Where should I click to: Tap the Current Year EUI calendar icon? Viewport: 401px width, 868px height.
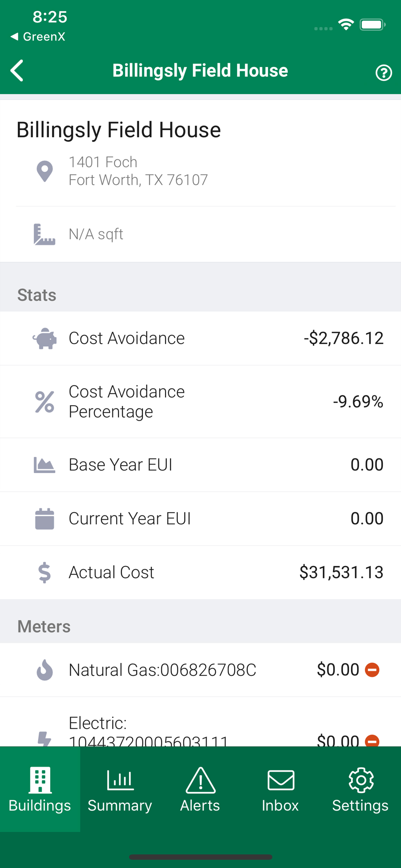45,519
